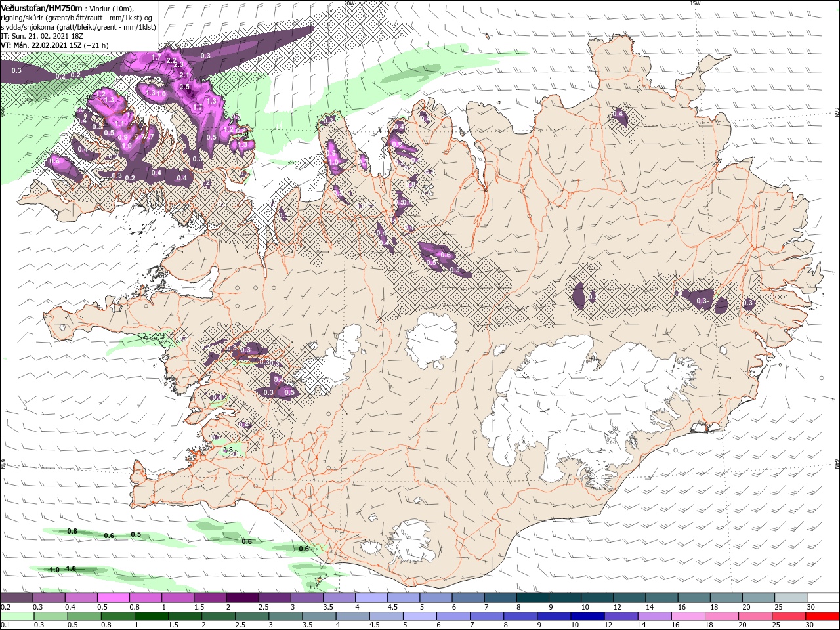This screenshot has height=630, width=840.
Task: Select the dark green 1–1.5 swatch in the bottom scale
Action: coord(152,616)
